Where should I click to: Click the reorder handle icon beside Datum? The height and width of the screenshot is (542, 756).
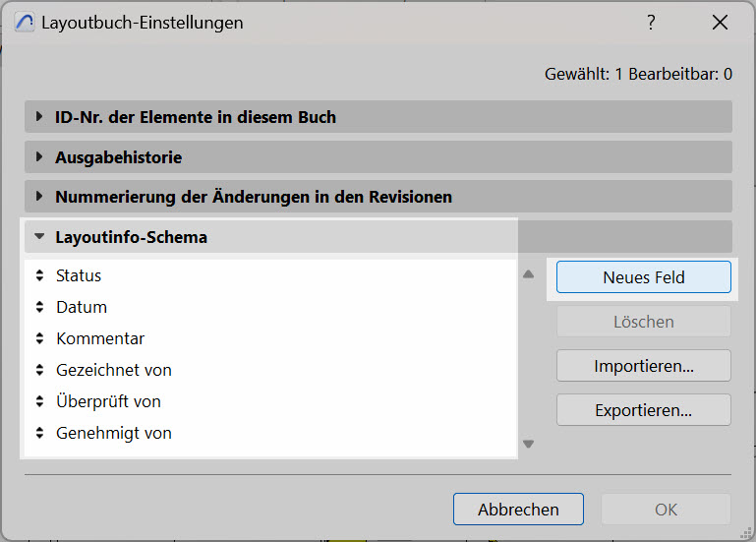[x=40, y=307]
